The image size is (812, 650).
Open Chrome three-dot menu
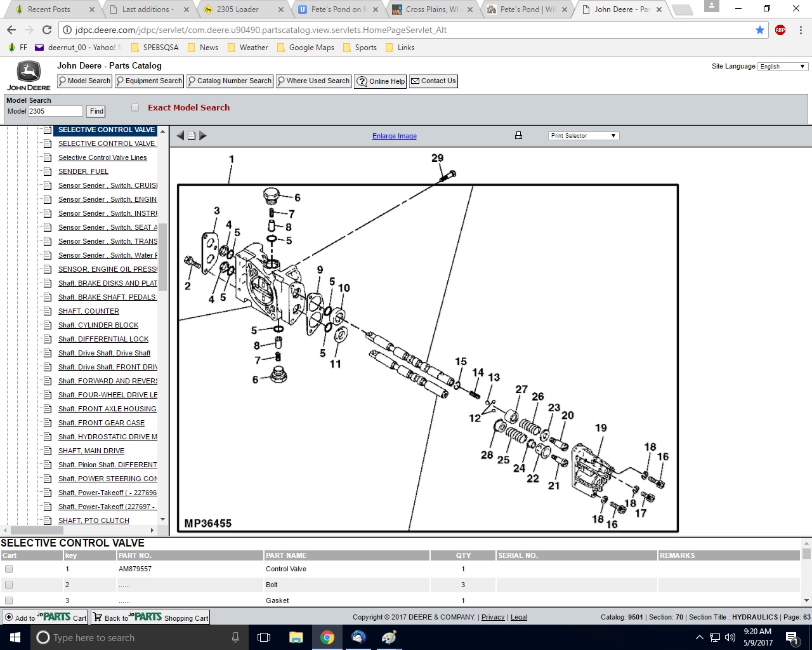[801, 30]
